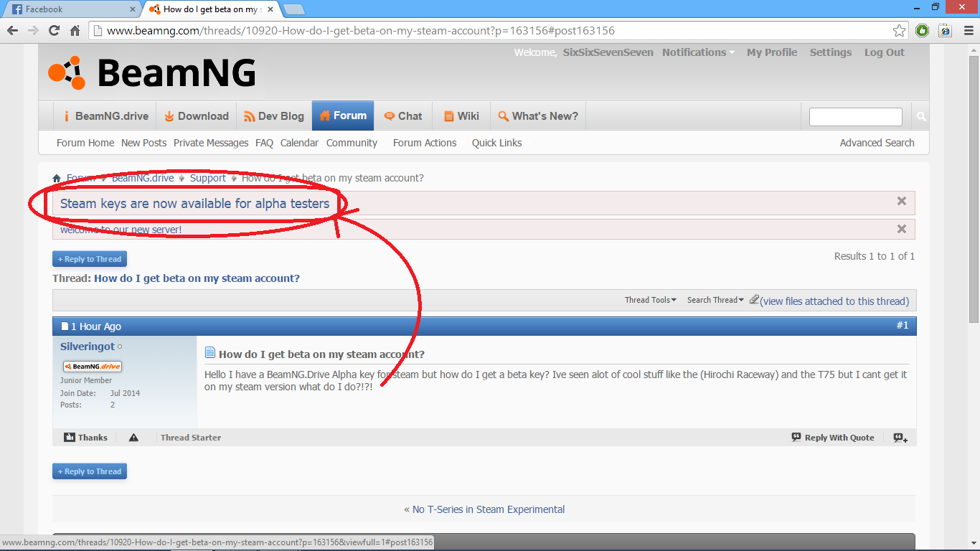Screen dimensions: 980x551
Task: Expand the Thread Tools menu
Action: (x=650, y=300)
